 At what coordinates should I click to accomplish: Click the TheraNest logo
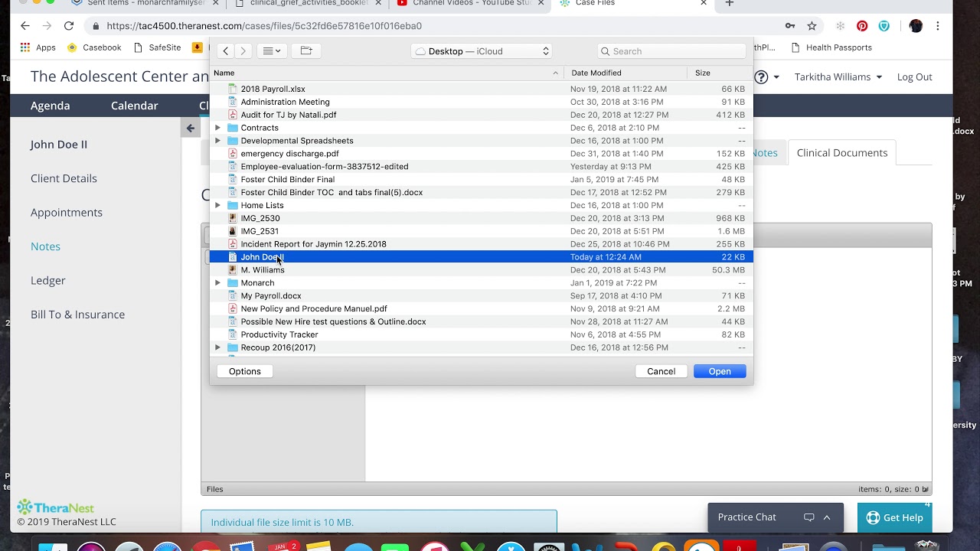pos(57,507)
